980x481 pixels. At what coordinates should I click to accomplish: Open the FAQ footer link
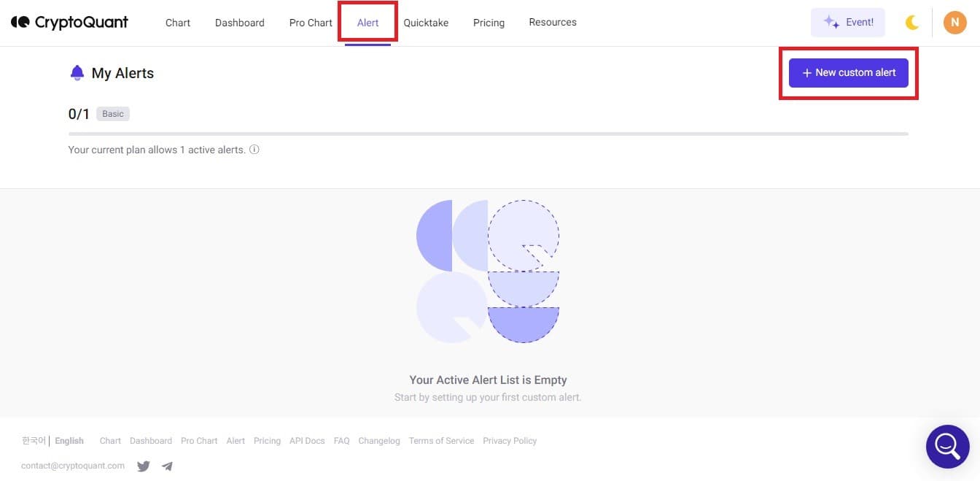pos(342,441)
